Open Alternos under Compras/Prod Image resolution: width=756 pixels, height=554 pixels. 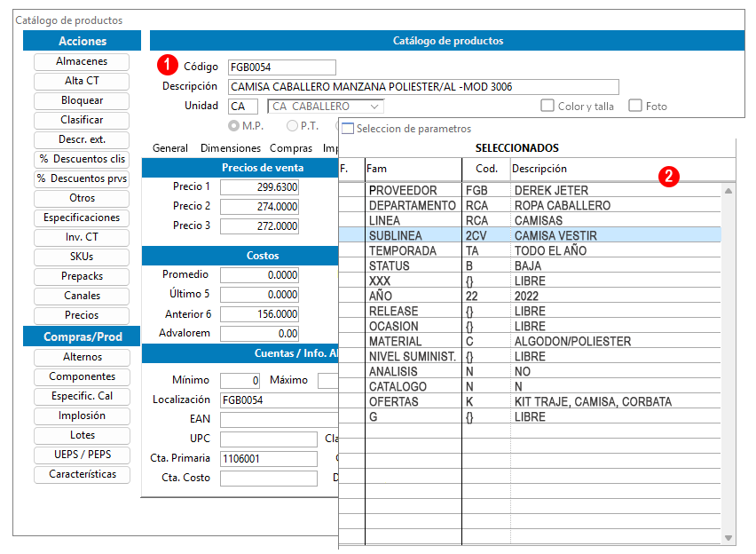82,357
